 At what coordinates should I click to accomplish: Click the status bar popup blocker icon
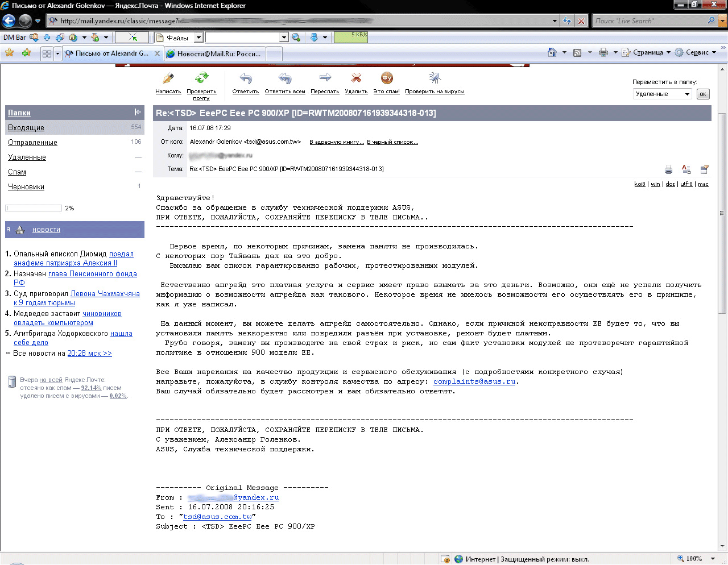(x=445, y=559)
